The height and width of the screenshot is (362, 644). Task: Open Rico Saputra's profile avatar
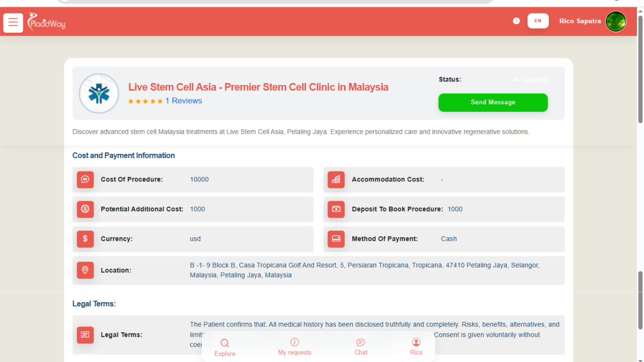[615, 22]
